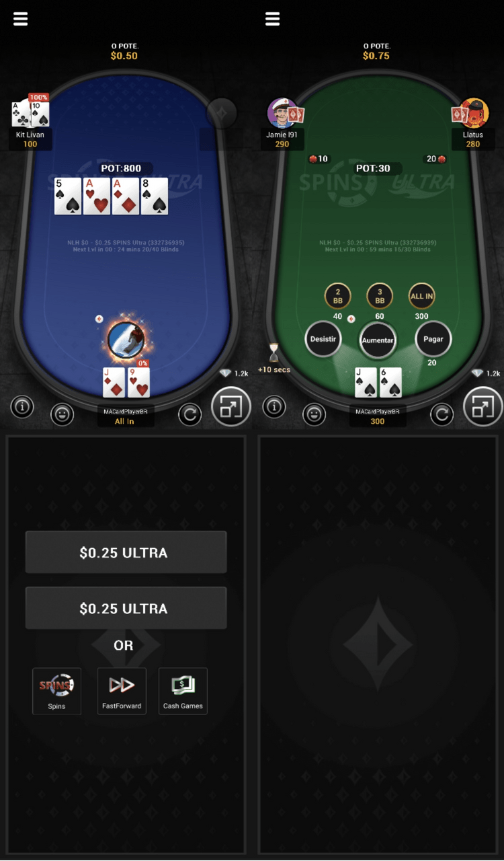Fold hand with Desistir button

323,339
